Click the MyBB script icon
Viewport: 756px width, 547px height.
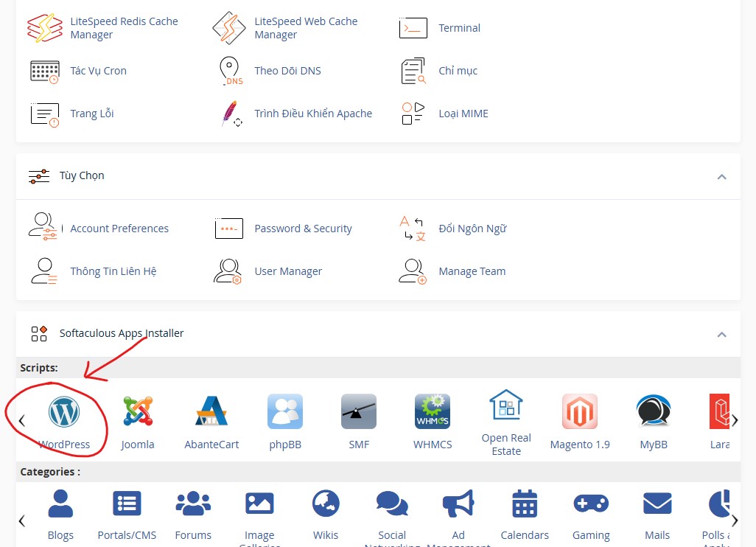click(x=654, y=412)
